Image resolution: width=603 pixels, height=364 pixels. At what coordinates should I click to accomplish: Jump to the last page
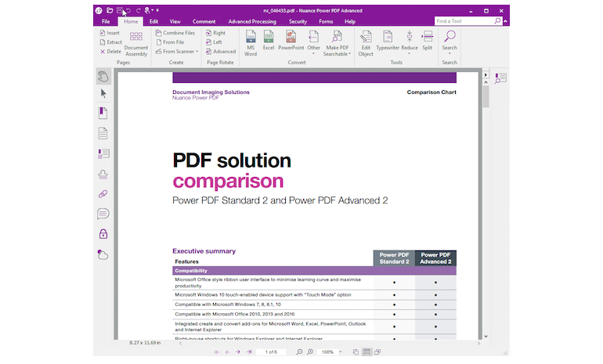(249, 351)
